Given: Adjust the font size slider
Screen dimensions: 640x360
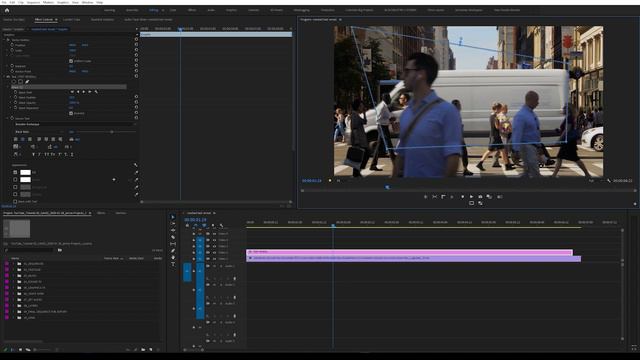Looking at the screenshot, I should 111,132.
